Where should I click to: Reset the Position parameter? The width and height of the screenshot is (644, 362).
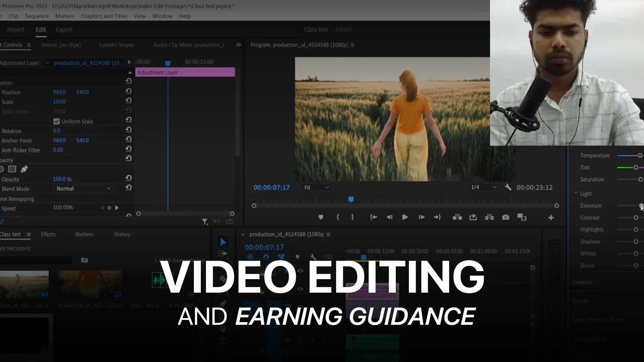[x=128, y=91]
